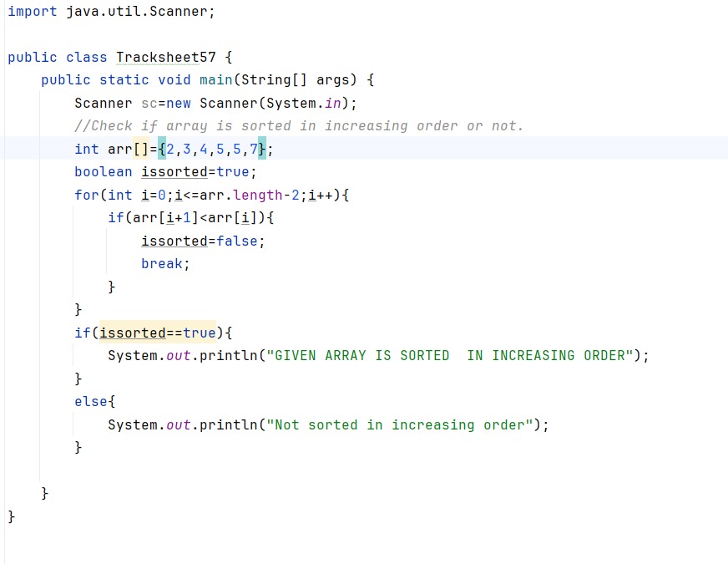Click the closing brace of the main method
728x564 pixels.
[44, 493]
